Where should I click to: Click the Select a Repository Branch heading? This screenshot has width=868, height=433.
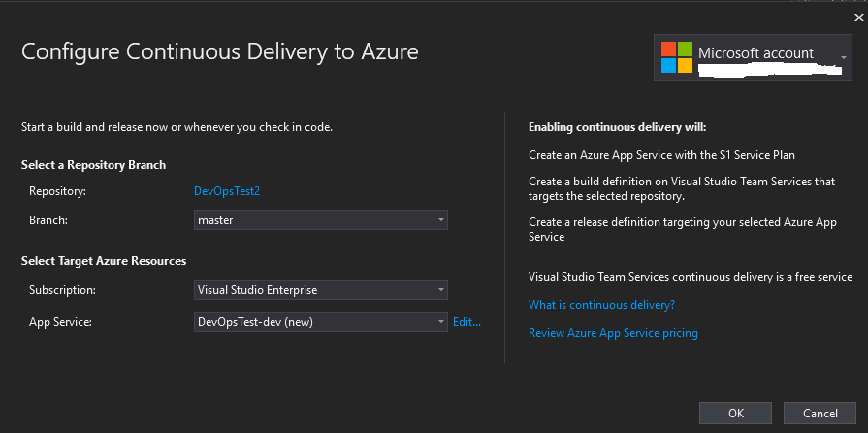click(x=93, y=165)
